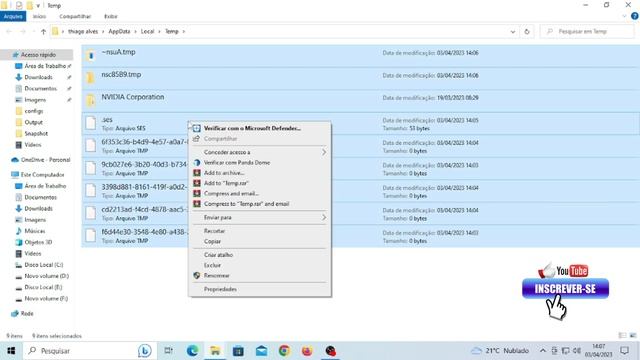
Task: Switch to details view layout icon
Action: (x=622, y=336)
